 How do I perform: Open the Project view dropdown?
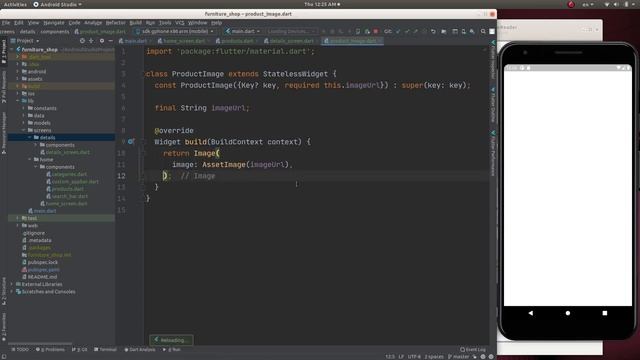point(25,41)
